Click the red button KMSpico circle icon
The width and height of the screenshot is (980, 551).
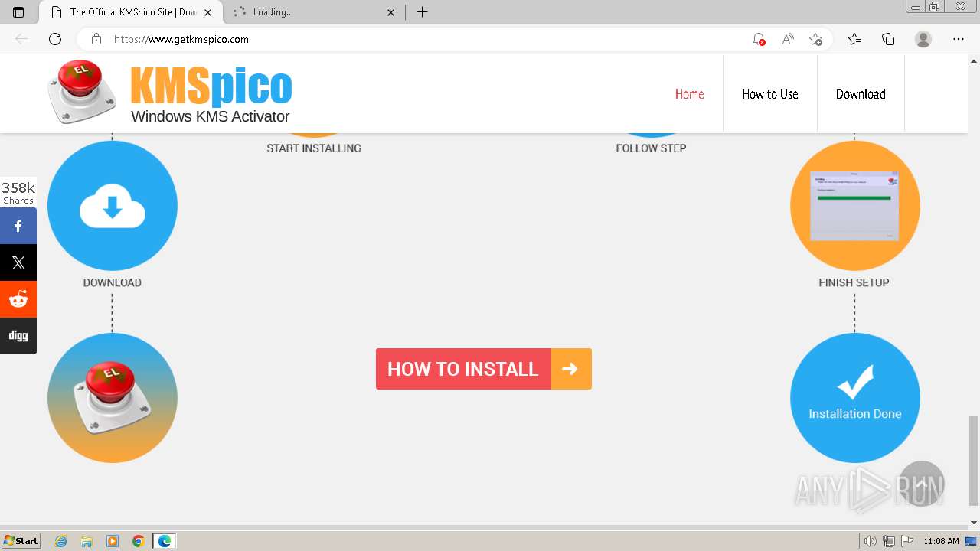(x=113, y=398)
